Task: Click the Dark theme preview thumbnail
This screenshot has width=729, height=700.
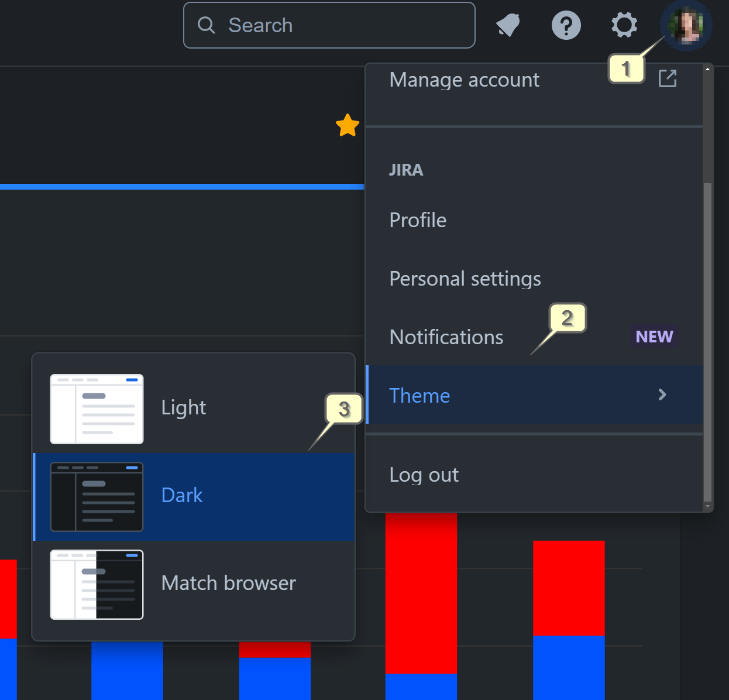Action: [x=97, y=497]
